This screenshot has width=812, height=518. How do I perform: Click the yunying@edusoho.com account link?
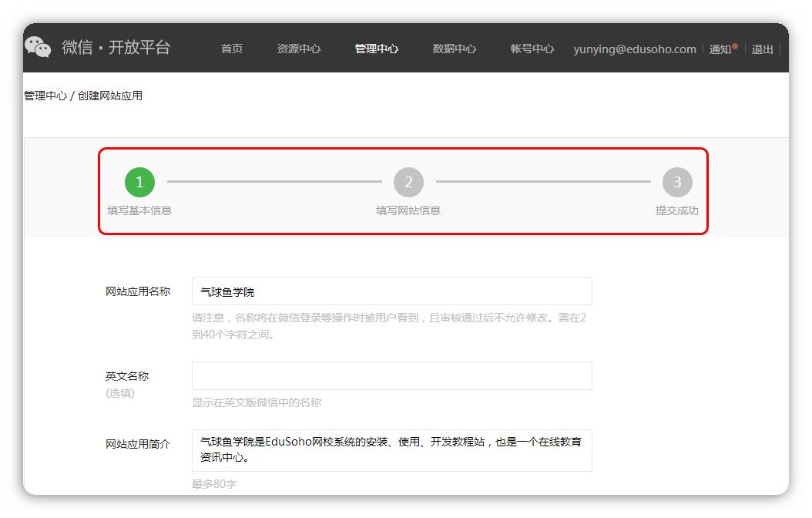(635, 49)
